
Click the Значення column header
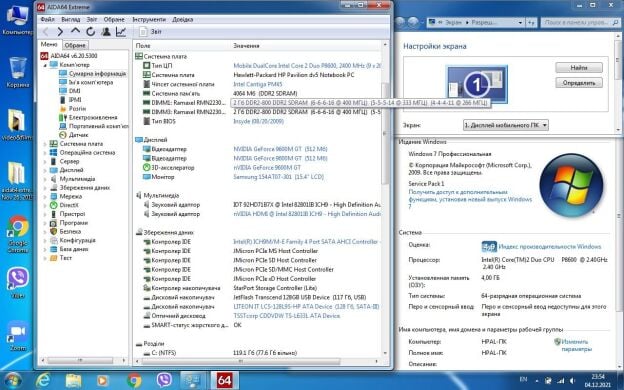pyautogui.click(x=306, y=46)
